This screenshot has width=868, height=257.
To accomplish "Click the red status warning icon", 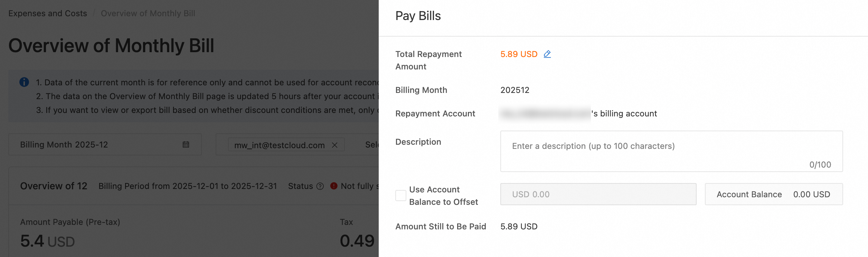I will point(333,186).
